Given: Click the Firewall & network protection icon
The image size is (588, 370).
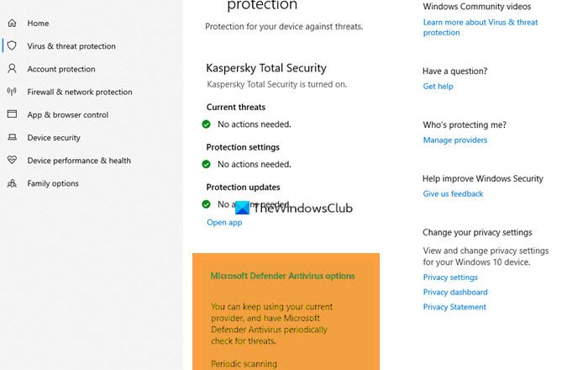Looking at the screenshot, I should click(12, 92).
